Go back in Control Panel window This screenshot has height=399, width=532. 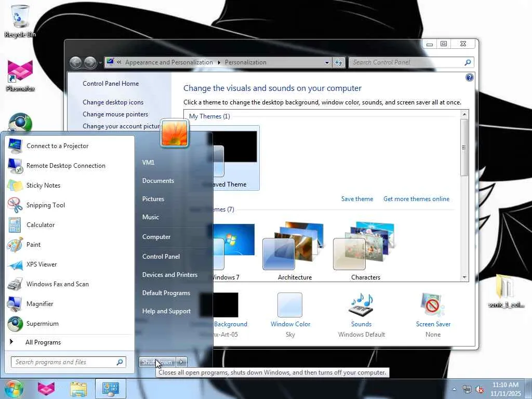tap(75, 62)
